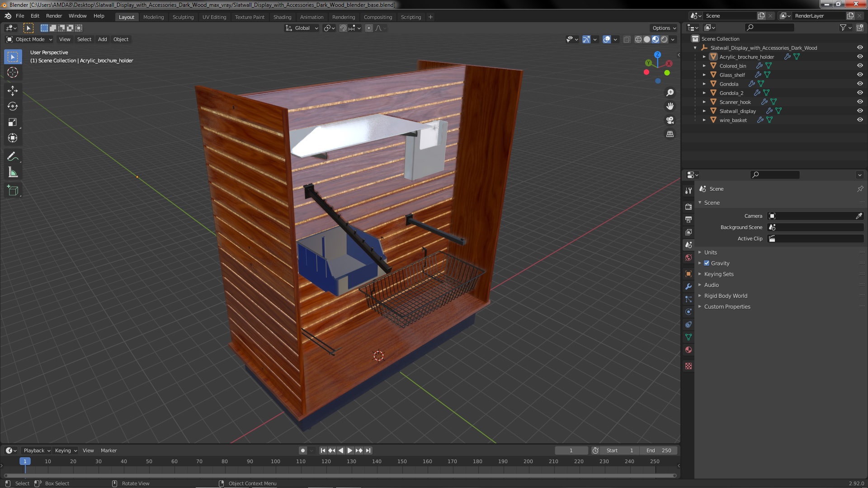This screenshot has width=868, height=488.
Task: Hide Colored_bin object visibility
Action: tap(860, 66)
